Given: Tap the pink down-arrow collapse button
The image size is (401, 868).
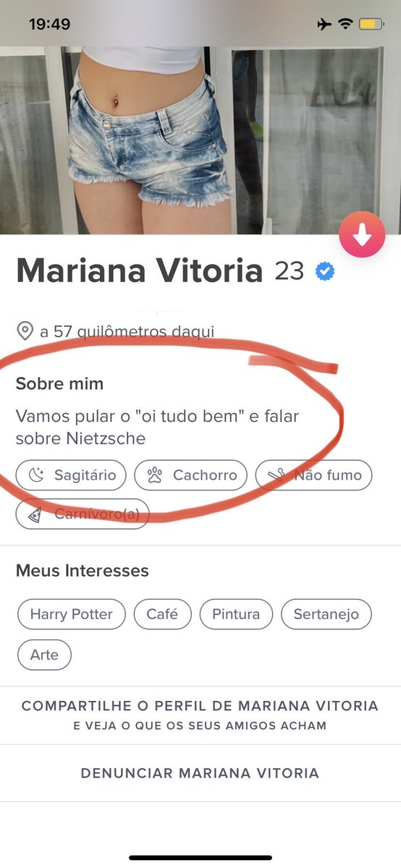Looking at the screenshot, I should pyautogui.click(x=362, y=234).
